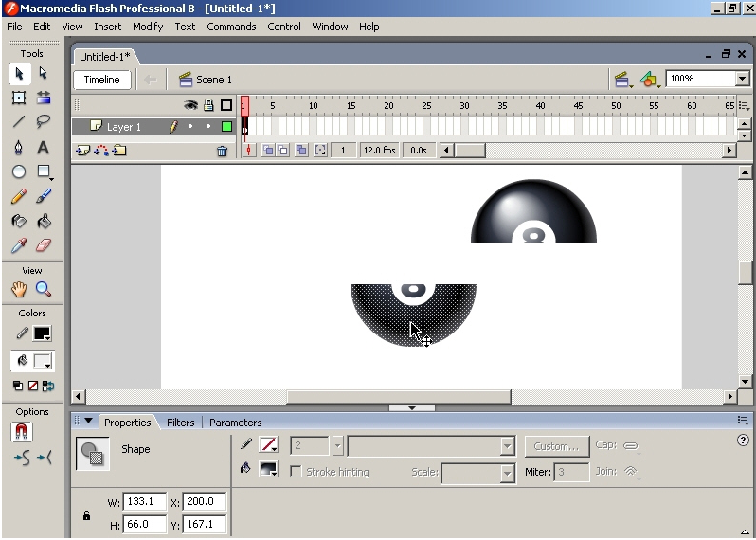
Task: Select the Line tool
Action: (x=19, y=121)
